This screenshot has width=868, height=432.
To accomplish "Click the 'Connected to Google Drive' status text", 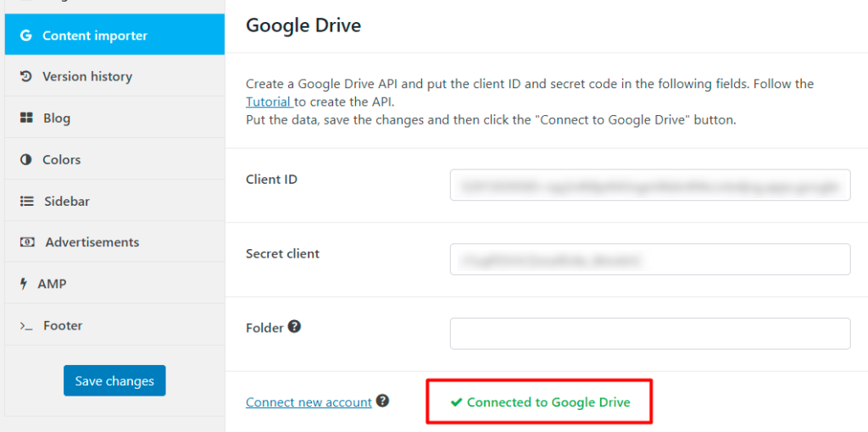I will [x=548, y=402].
